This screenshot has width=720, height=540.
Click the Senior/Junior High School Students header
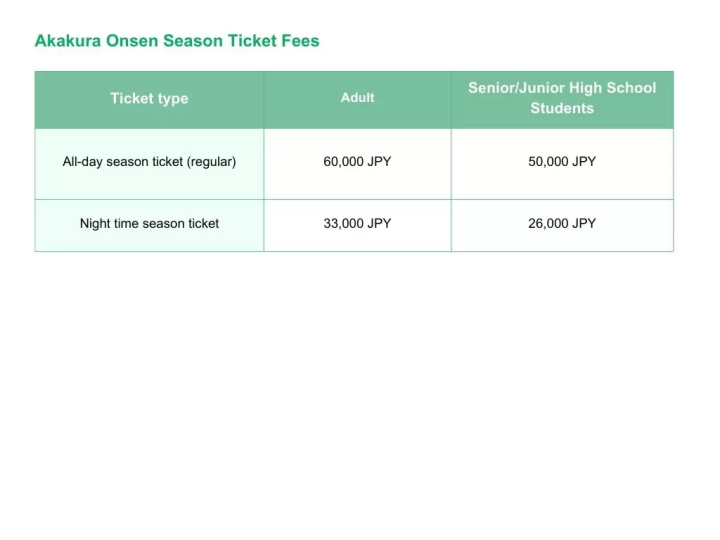[x=562, y=98]
